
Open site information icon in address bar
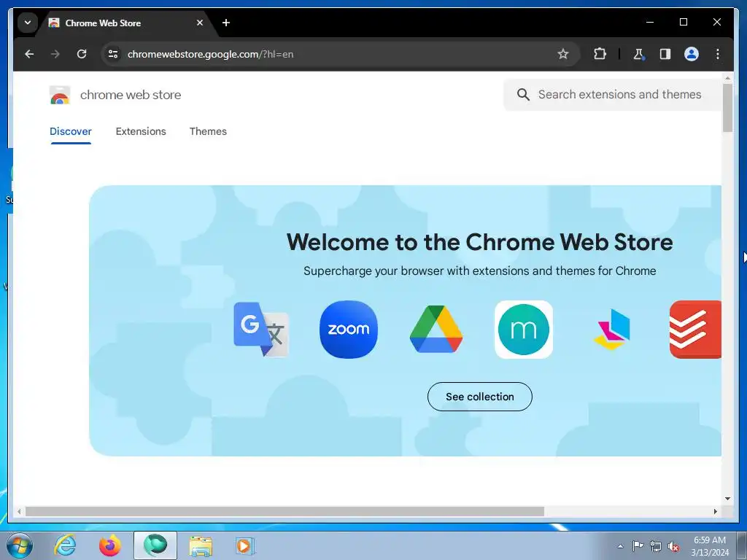tap(113, 54)
